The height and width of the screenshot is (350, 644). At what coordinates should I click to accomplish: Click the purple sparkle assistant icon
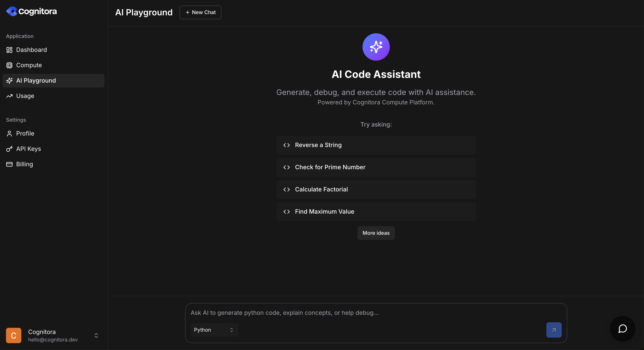376,47
